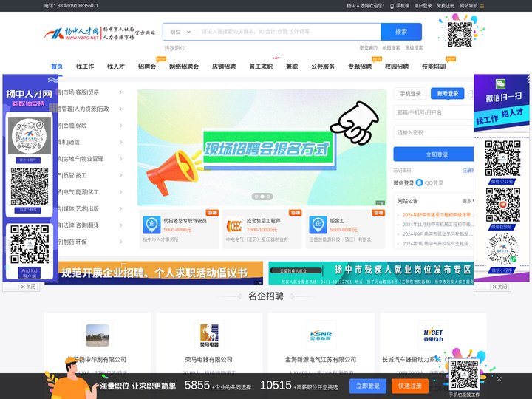Open the 找人才 nav item
532x399 pixels.
[116, 66]
